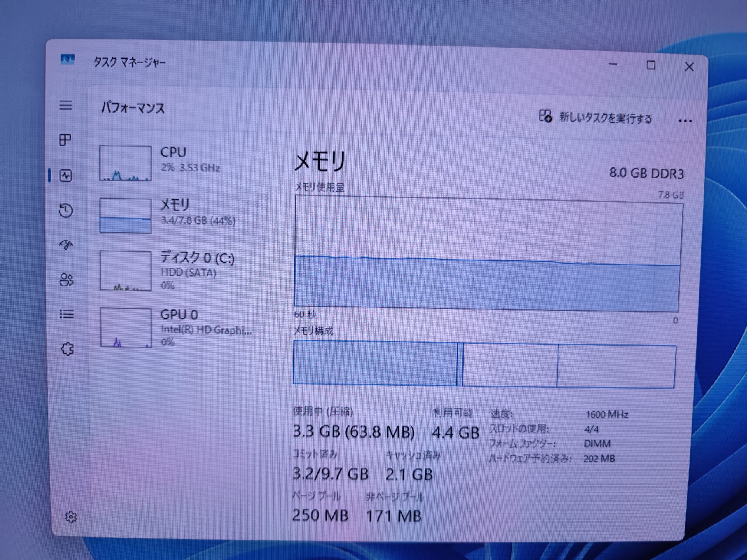Open the Services puzzle-piece icon
Screen dimensions: 747x560
(x=67, y=349)
